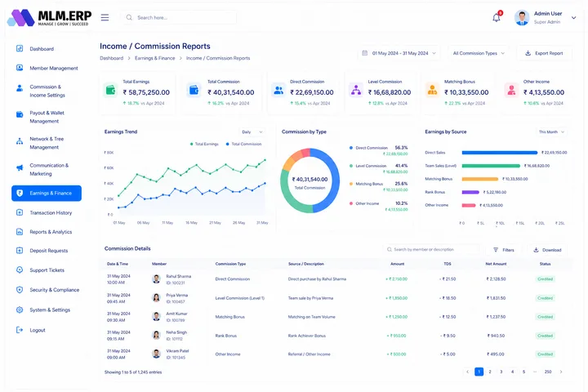The image size is (588, 392).
Task: Go to page 250
Action: click(x=548, y=372)
